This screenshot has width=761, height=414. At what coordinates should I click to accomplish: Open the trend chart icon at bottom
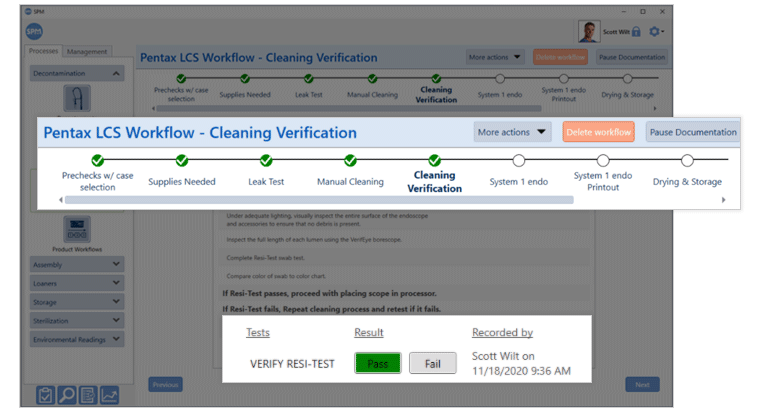point(109,395)
